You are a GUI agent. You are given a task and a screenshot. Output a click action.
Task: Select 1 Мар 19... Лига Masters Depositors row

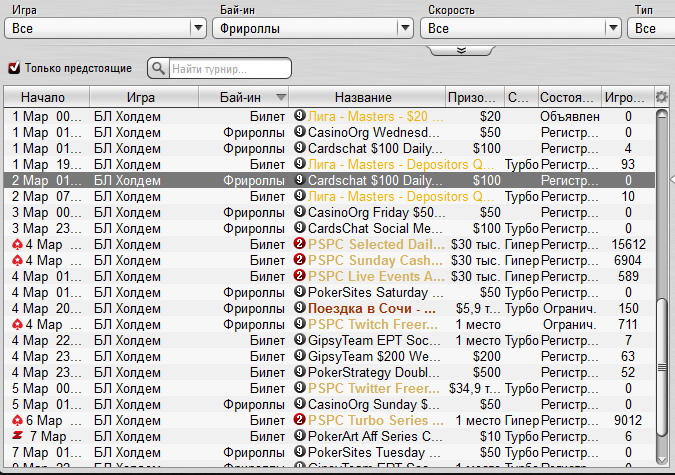click(x=329, y=164)
